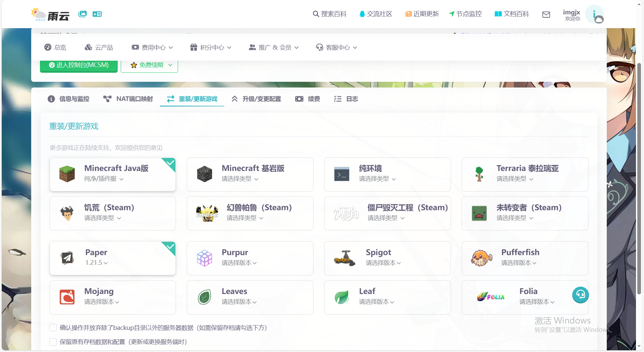Expand the 积分中心 dropdown menu

click(x=211, y=47)
